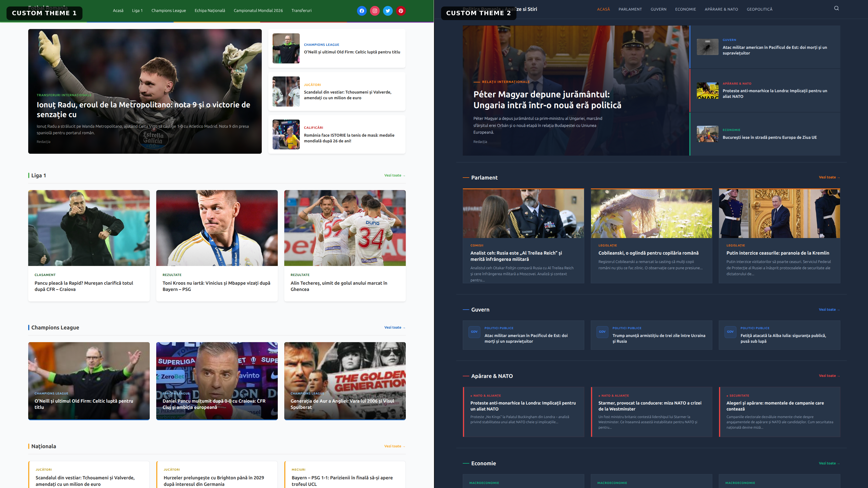The image size is (868, 488).
Task: Open the Transferuri menu item
Action: click(x=301, y=11)
